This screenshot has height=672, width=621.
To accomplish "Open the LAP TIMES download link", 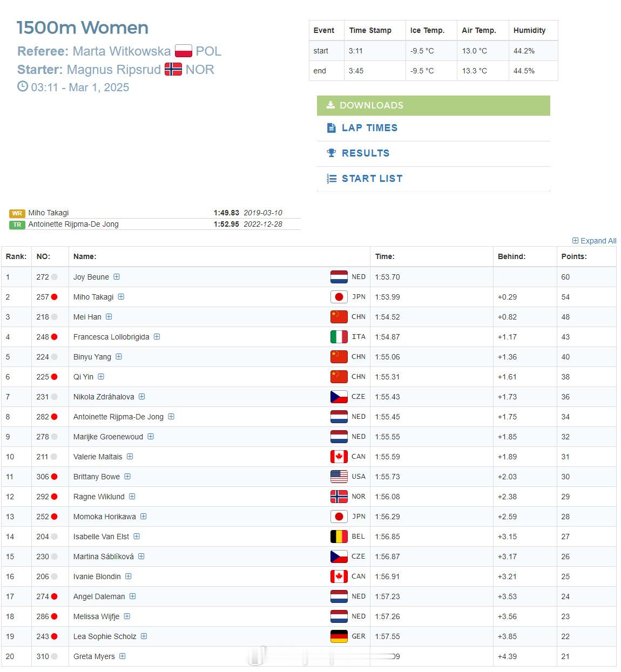I will tap(369, 128).
